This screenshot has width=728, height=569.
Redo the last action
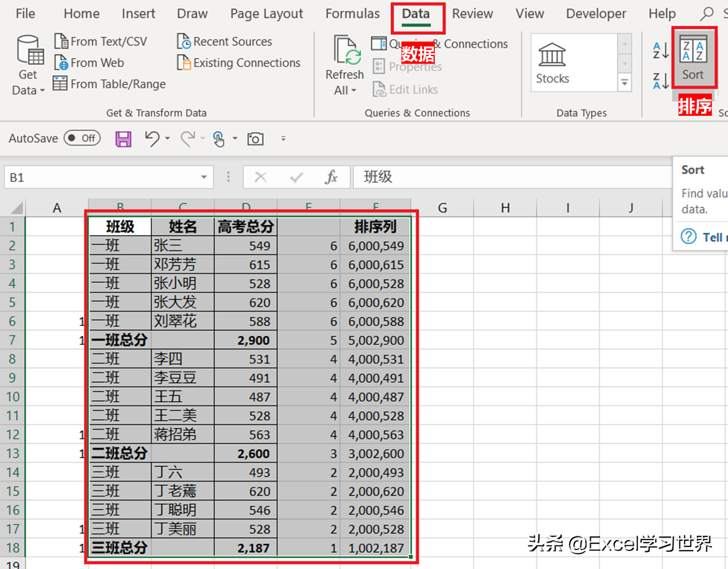(188, 139)
